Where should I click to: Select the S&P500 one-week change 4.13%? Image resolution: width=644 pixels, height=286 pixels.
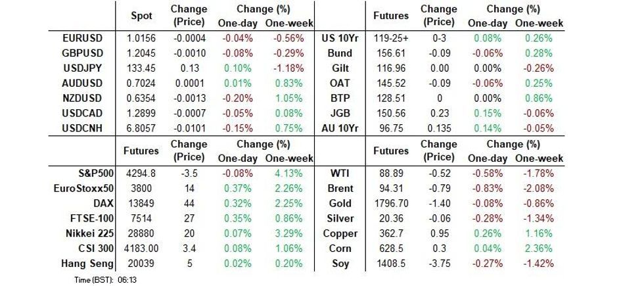(283, 175)
